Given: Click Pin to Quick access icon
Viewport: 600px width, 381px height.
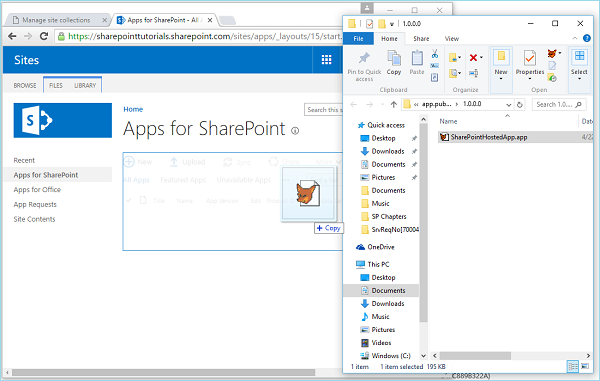Looking at the screenshot, I should (x=364, y=66).
